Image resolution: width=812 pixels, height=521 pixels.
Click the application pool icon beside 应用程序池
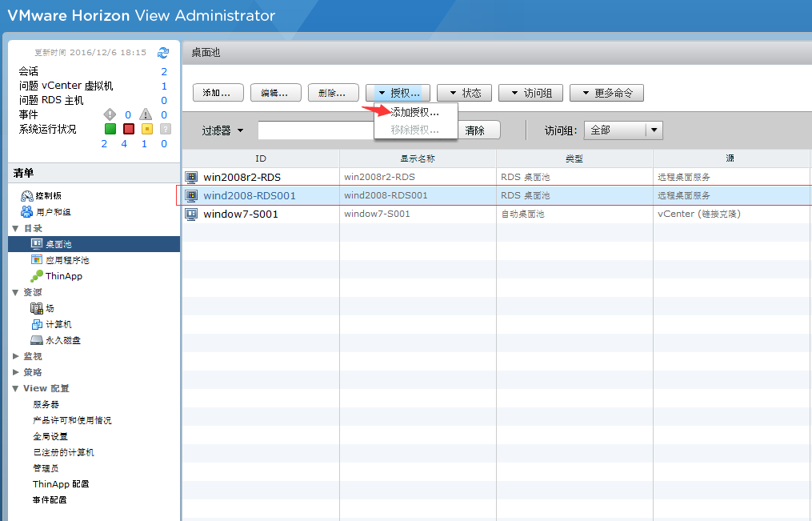(37, 260)
